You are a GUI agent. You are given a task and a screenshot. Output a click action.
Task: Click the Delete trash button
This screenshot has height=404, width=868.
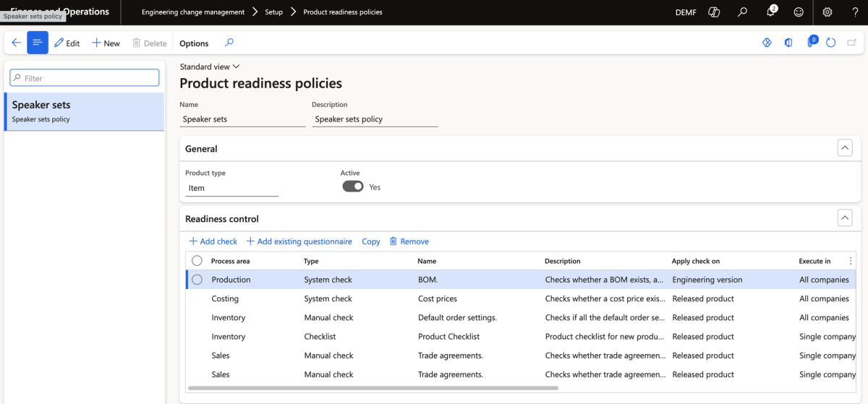pyautogui.click(x=150, y=43)
